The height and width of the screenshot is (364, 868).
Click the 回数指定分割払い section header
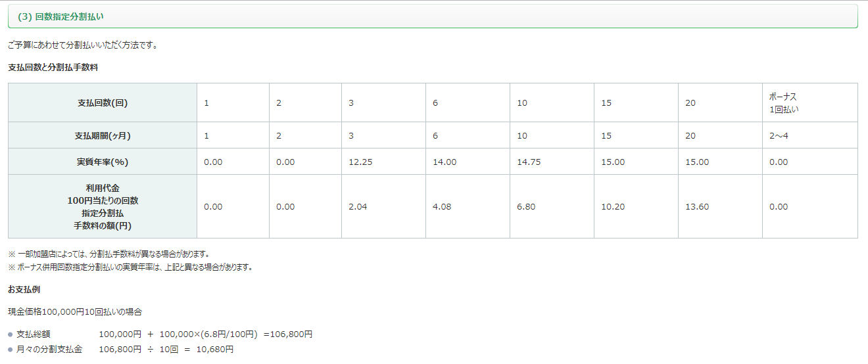pos(60,17)
